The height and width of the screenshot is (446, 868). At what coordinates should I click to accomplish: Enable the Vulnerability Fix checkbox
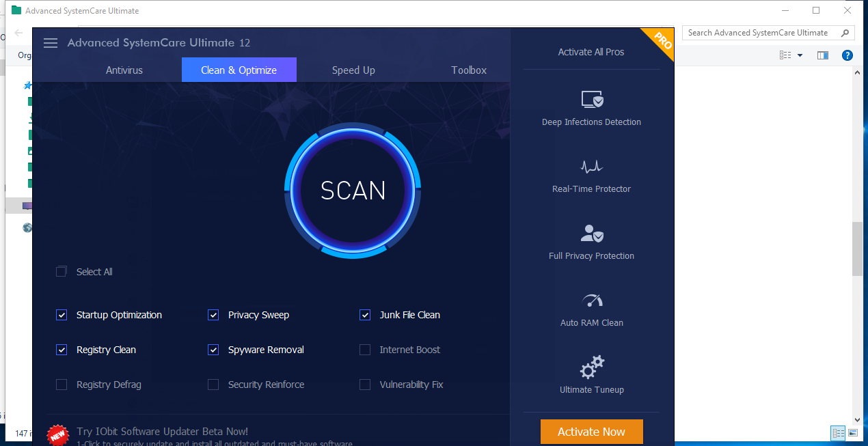click(x=365, y=385)
